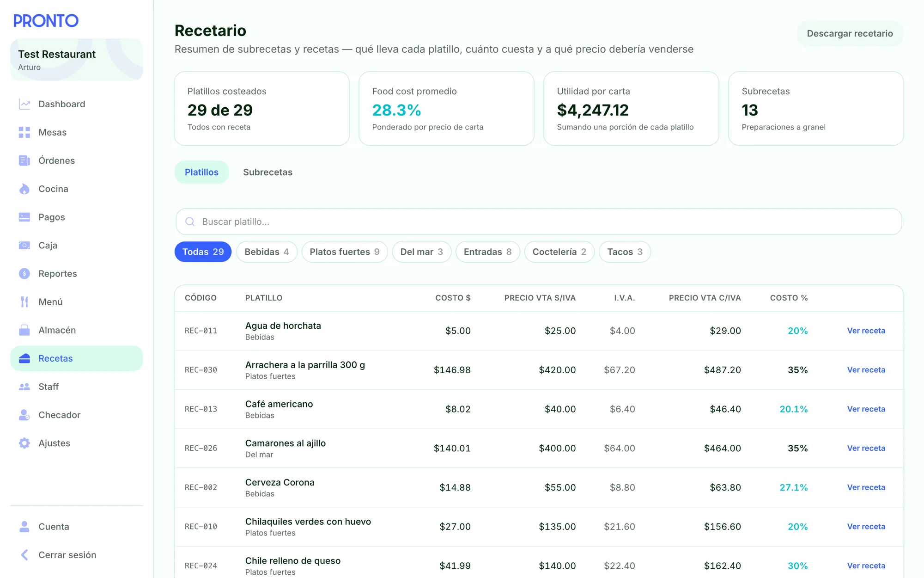
Task: Open Ver receta for Arrachera a la parrilla
Action: click(x=866, y=370)
